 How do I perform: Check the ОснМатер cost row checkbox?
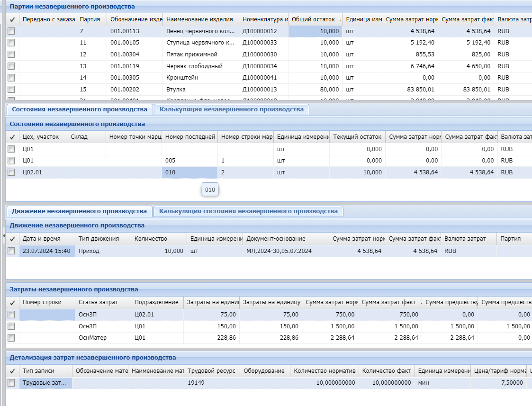tap(11, 338)
